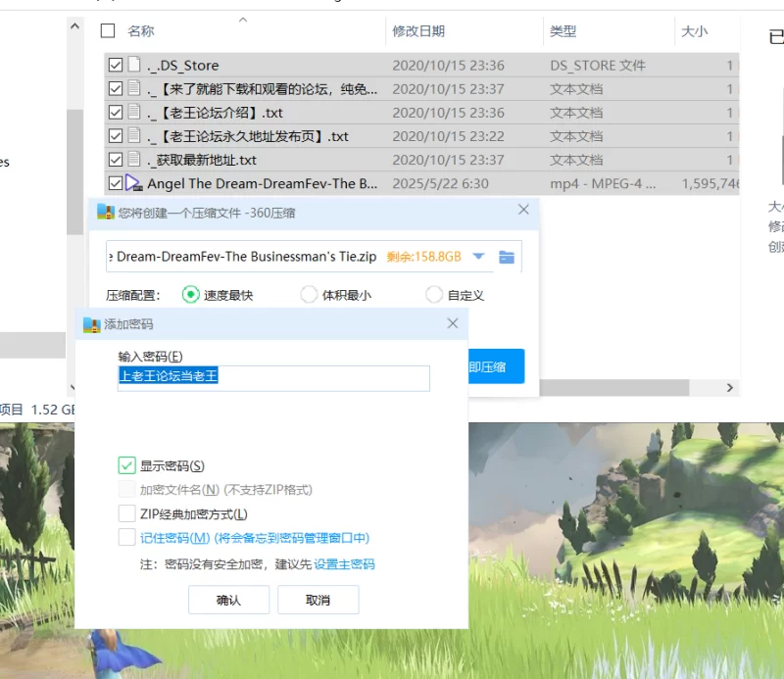This screenshot has width=784, height=679.
Task: Click the right arrow of the horizontal scrollbar
Action: tap(729, 387)
